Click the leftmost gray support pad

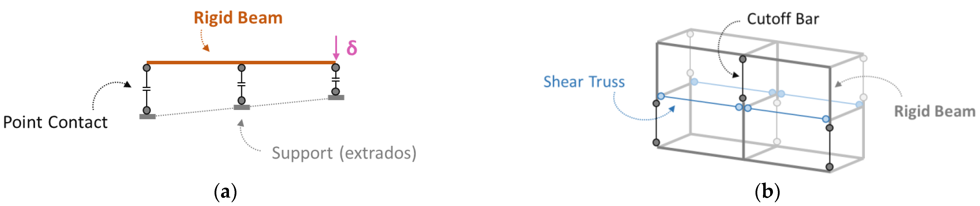coord(147,117)
